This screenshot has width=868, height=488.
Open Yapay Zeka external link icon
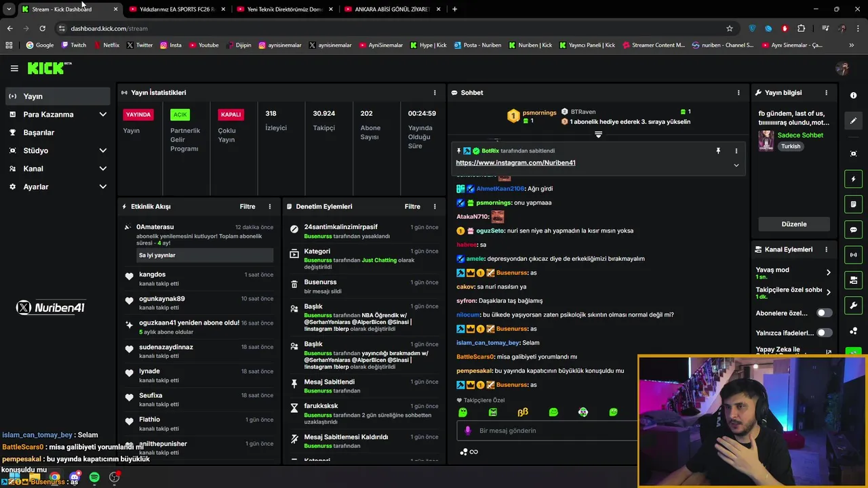tap(828, 352)
